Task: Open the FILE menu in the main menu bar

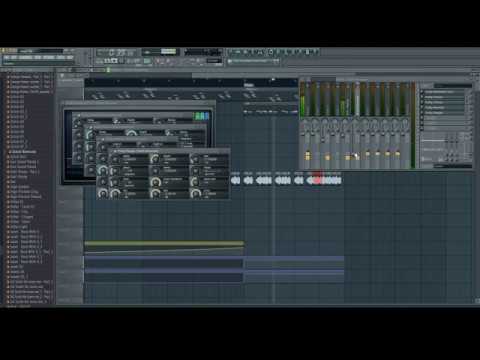Action: (6, 57)
